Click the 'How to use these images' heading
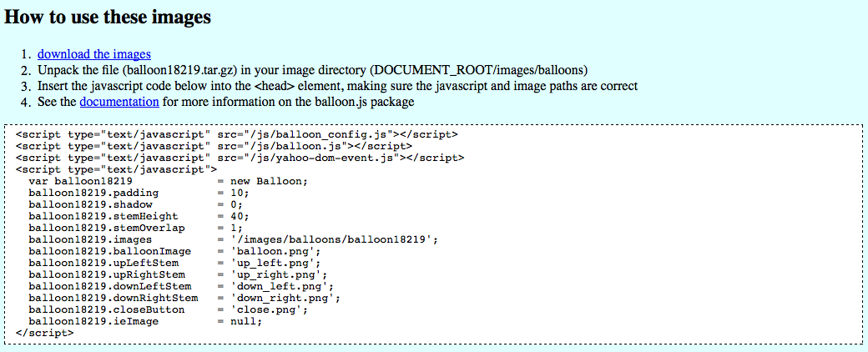 click(108, 17)
